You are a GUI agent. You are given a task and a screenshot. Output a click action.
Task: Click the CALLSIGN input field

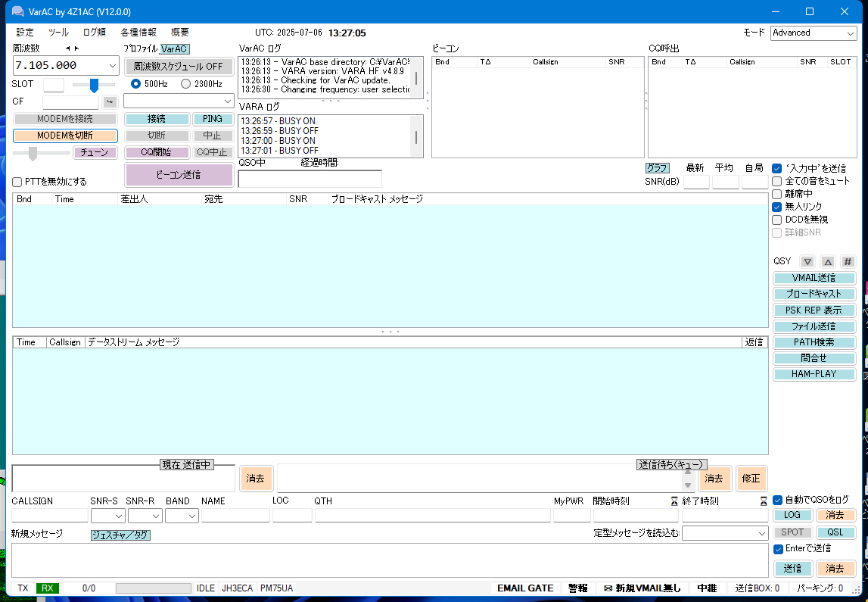click(x=50, y=516)
